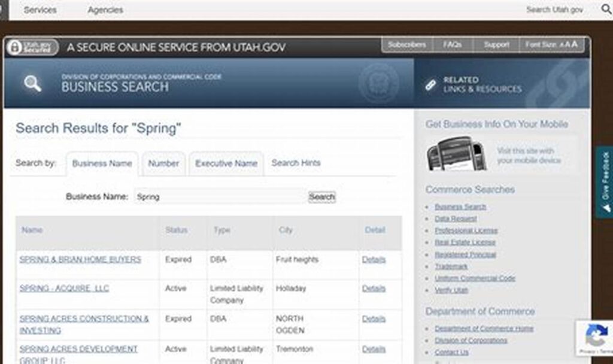
Task: Open the Give Feedback side tab
Action: [605, 182]
